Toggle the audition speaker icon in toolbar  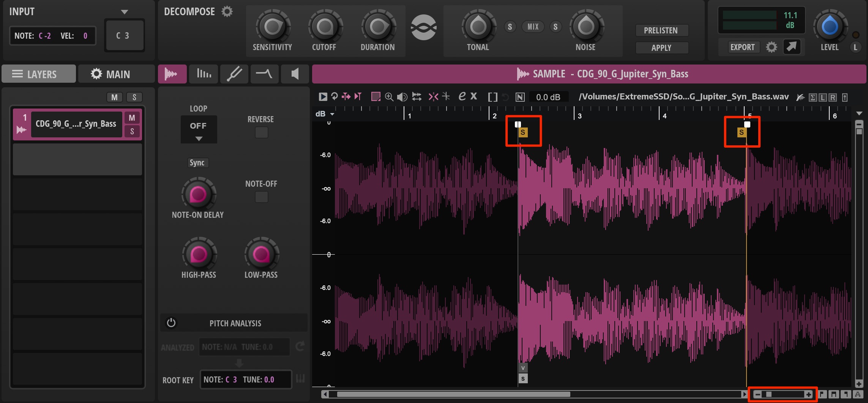[x=402, y=97]
